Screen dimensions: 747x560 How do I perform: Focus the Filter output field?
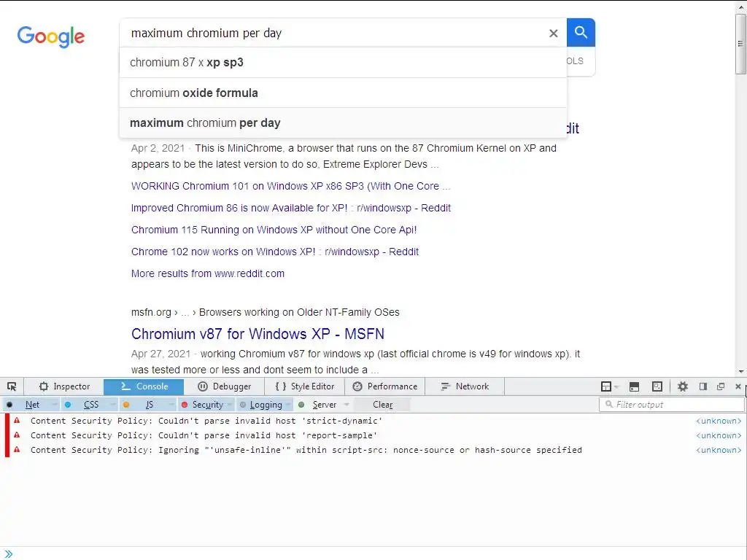[x=672, y=405]
